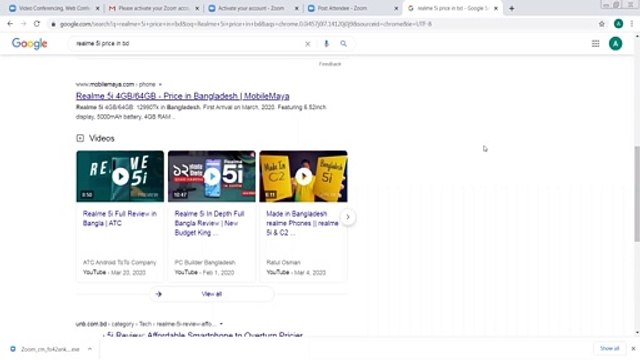The height and width of the screenshot is (360, 640).
Task: Switch to Please activate your Zoom tab
Action: tap(153, 8)
